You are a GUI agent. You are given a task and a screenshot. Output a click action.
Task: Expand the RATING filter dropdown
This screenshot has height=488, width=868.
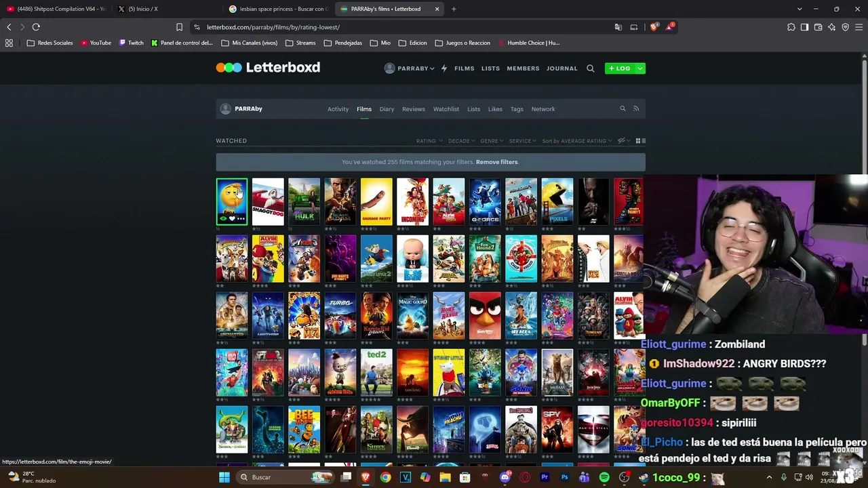(x=429, y=141)
